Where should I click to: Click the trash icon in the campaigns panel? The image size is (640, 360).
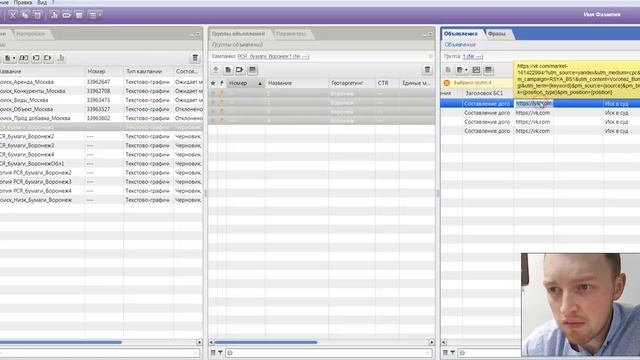[195, 58]
